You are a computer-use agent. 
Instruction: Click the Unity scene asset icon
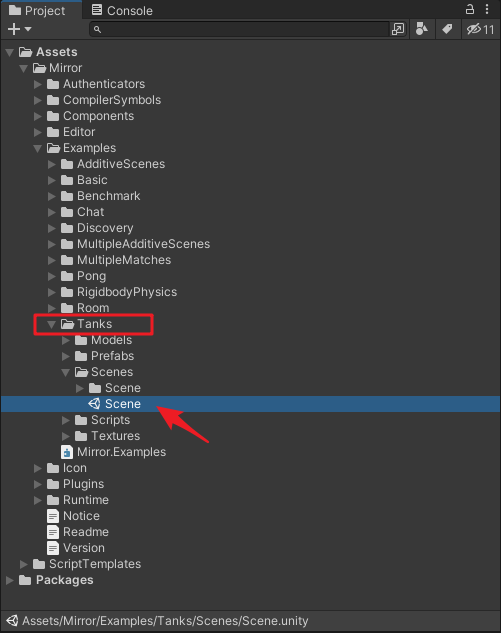click(94, 404)
